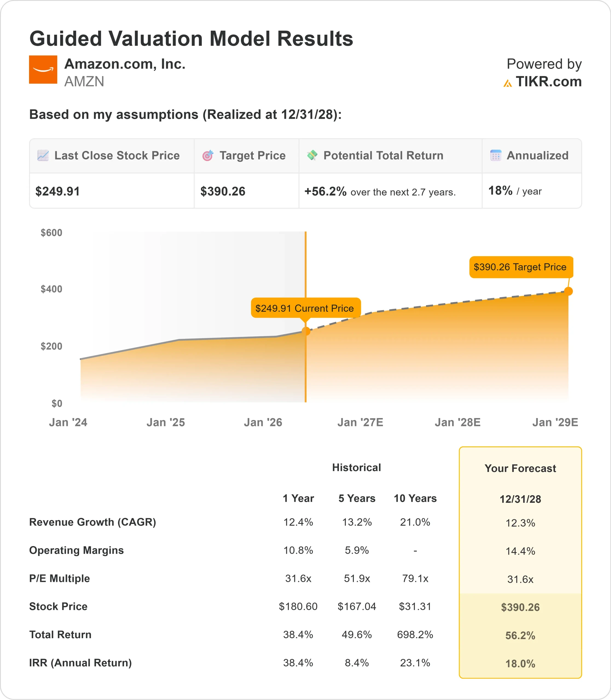
Task: Click the $200 y-axis label
Action: (x=51, y=346)
